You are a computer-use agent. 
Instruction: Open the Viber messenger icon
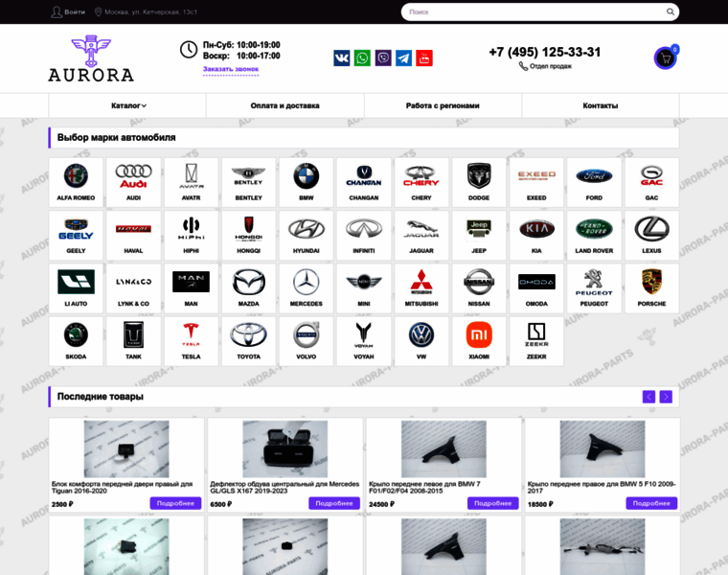(383, 58)
